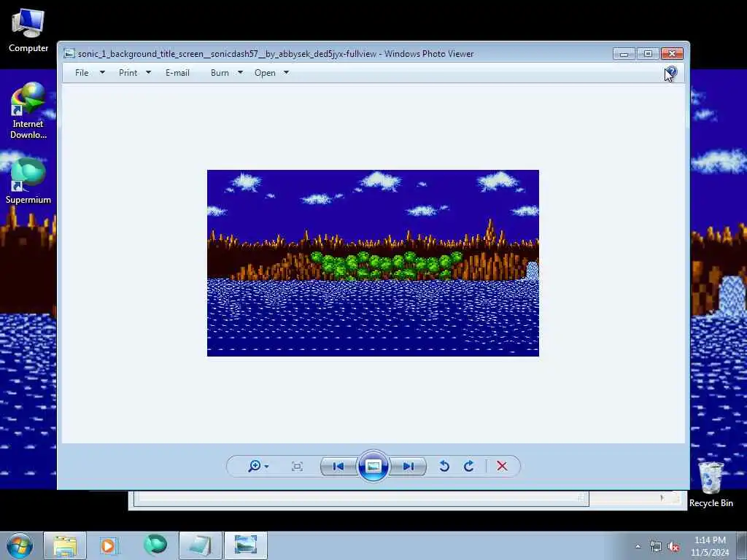Close the Windows Photo Viewer window
The width and height of the screenshot is (747, 560).
point(672,54)
